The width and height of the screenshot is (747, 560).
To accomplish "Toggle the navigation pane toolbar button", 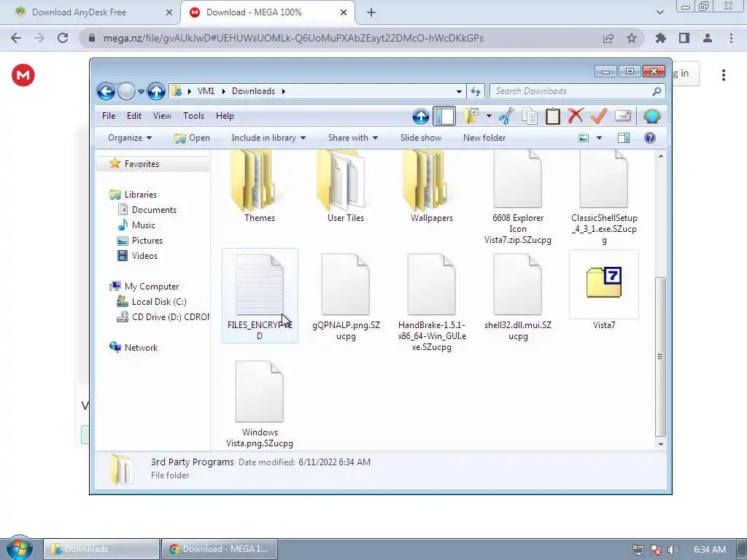I will tap(444, 116).
